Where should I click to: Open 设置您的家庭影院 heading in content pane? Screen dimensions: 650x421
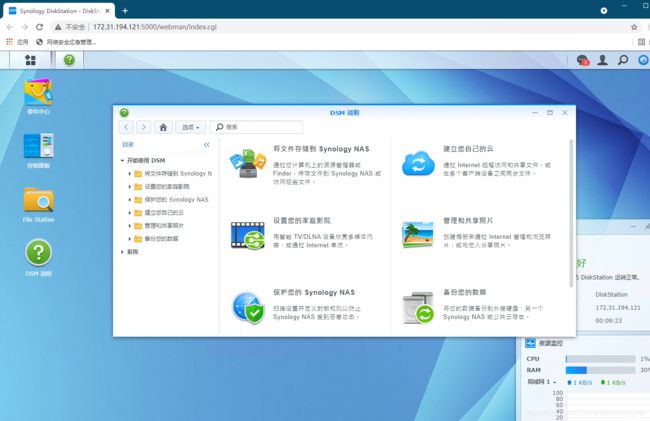pyautogui.click(x=302, y=220)
